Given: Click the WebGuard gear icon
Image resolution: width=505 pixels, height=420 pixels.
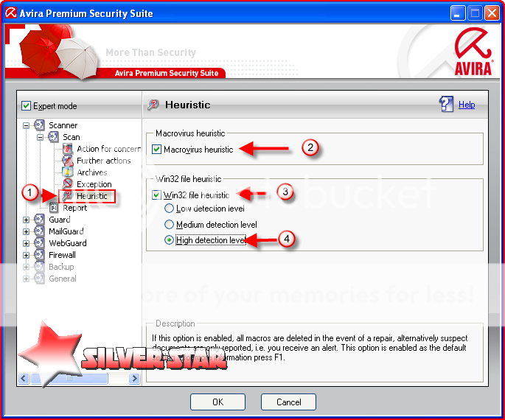Looking at the screenshot, I should coord(39,243).
